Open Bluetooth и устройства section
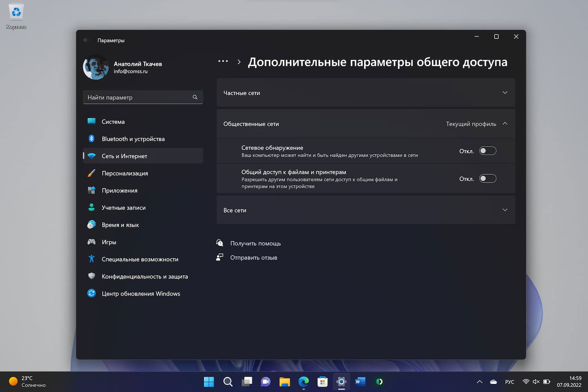Image resolution: width=588 pixels, height=392 pixels. point(143,139)
